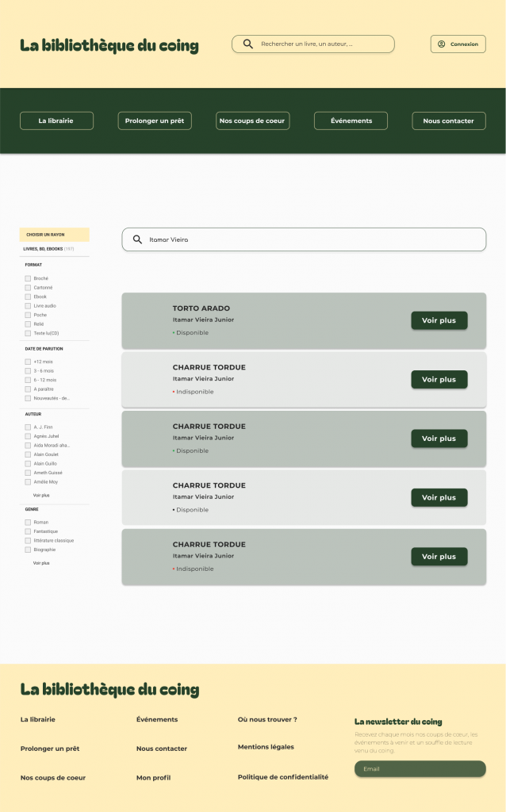Toggle the Fantastique genre checkbox
Image resolution: width=506 pixels, height=812 pixels.
(x=28, y=531)
